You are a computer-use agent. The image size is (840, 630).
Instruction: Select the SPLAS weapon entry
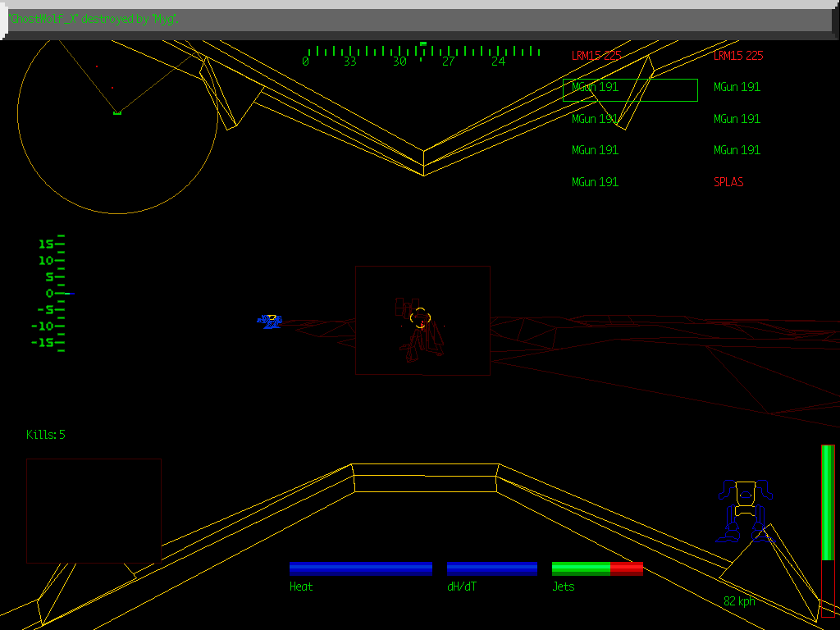[728, 182]
